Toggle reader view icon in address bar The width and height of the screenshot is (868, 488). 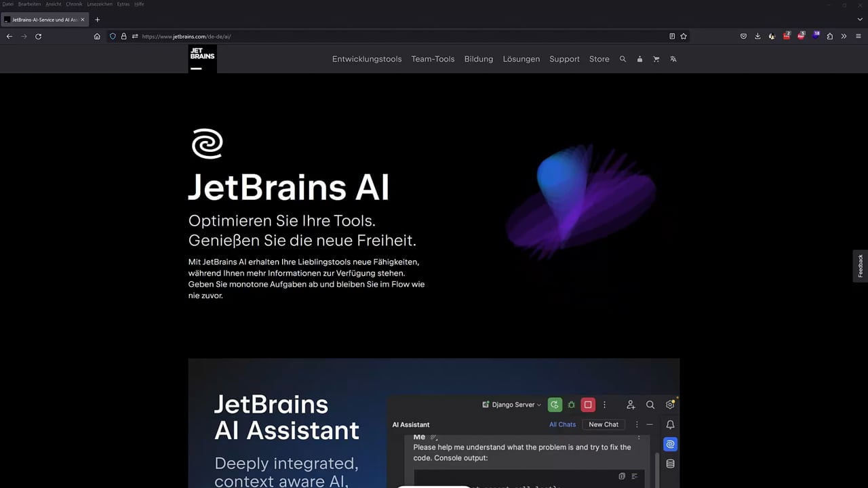click(672, 37)
